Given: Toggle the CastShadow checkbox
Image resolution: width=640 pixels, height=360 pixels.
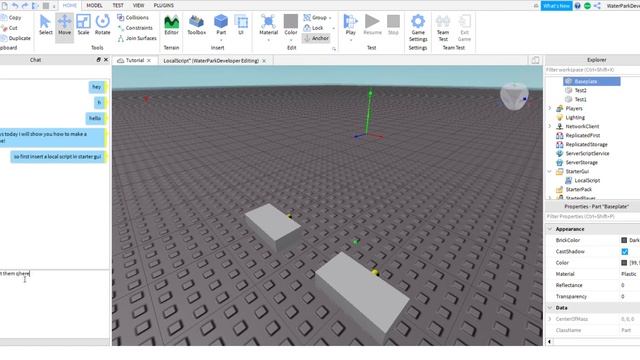Looking at the screenshot, I should pyautogui.click(x=624, y=251).
